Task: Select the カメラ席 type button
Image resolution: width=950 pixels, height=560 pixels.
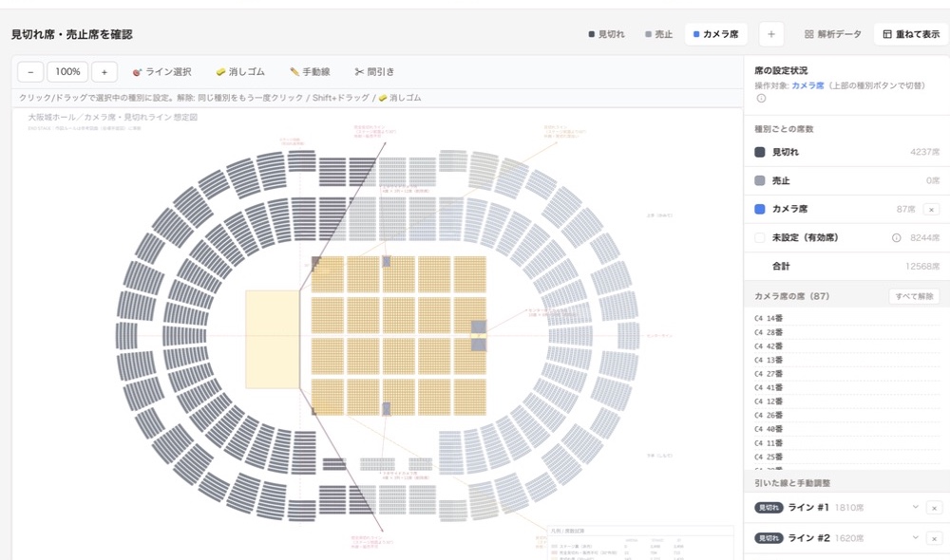Action: [715, 34]
